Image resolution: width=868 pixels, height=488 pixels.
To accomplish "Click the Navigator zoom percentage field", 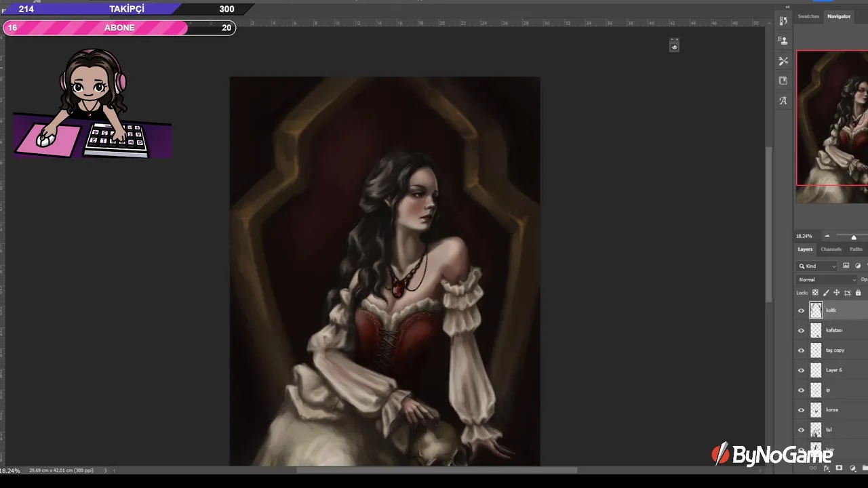I will click(804, 236).
